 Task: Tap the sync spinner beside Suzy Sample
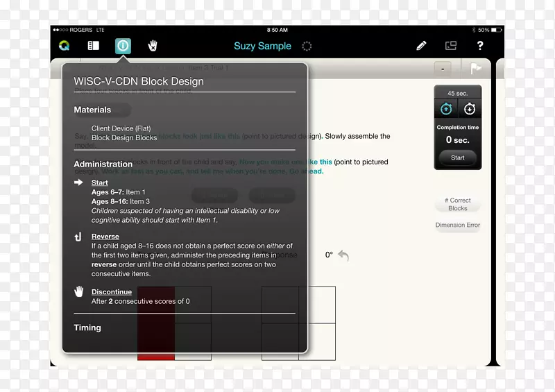point(307,46)
